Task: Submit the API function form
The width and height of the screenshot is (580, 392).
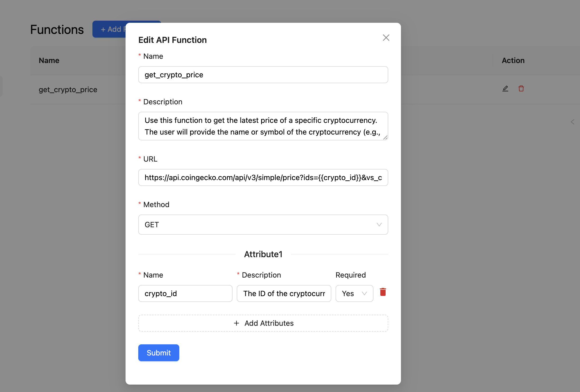Action: click(158, 353)
